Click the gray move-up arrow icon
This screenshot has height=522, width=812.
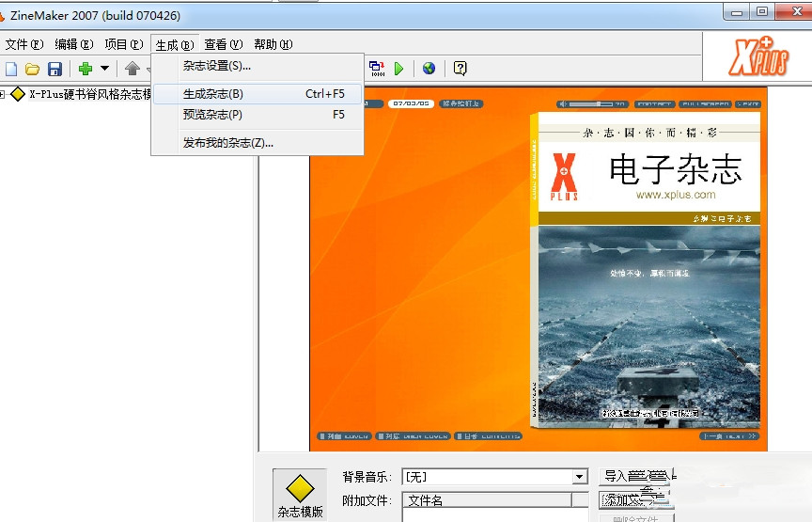[133, 69]
